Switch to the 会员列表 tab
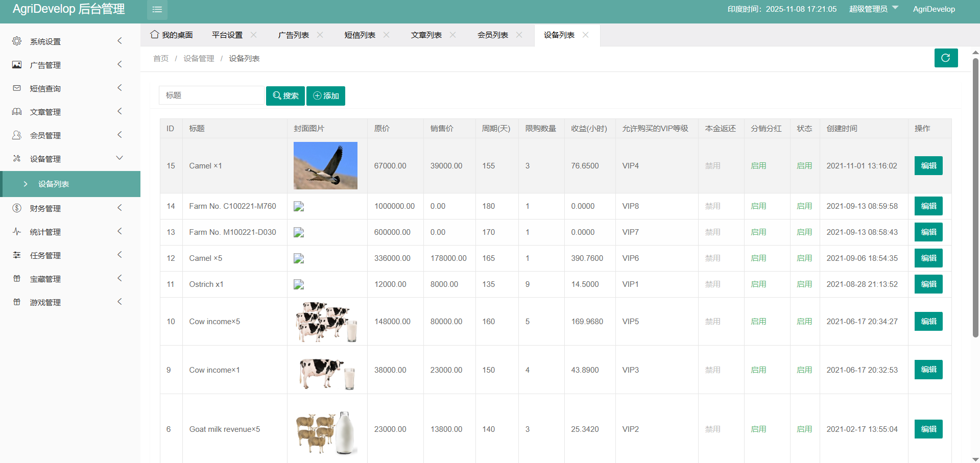 click(492, 35)
